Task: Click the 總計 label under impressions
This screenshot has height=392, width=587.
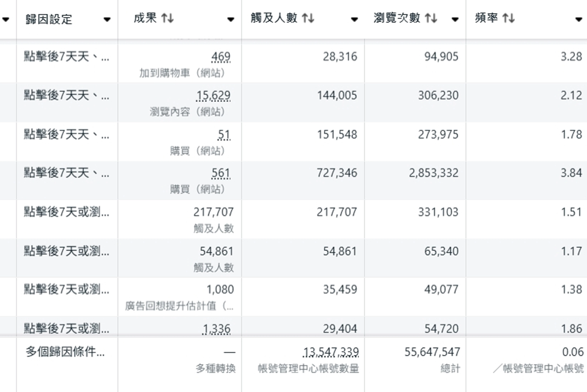Action: click(x=450, y=369)
